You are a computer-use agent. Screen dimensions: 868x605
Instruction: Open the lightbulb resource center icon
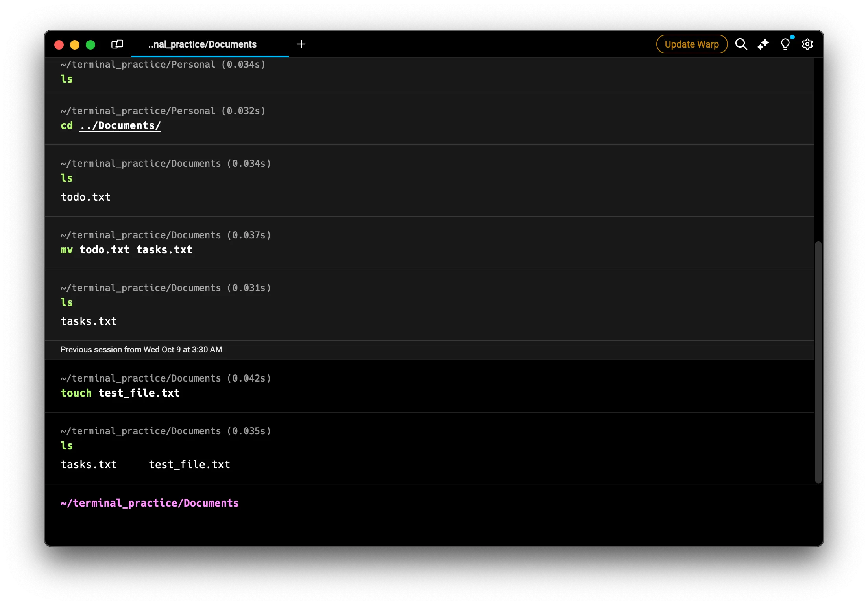[785, 44]
